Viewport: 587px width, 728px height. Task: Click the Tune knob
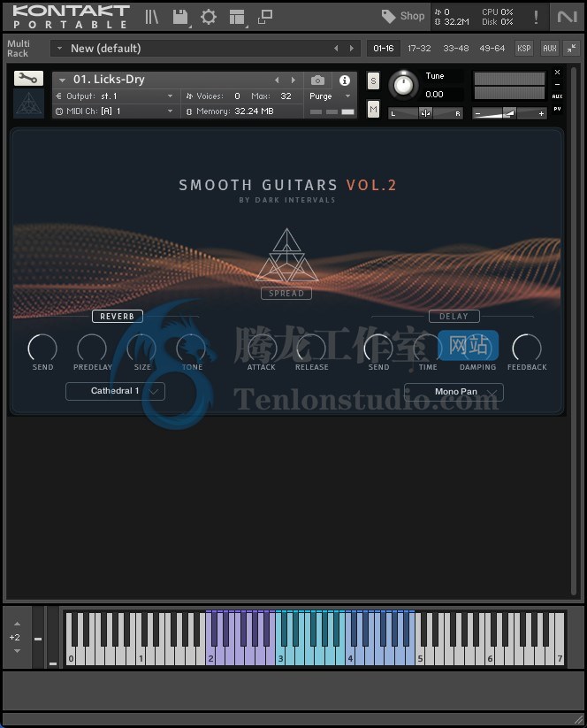click(x=403, y=85)
